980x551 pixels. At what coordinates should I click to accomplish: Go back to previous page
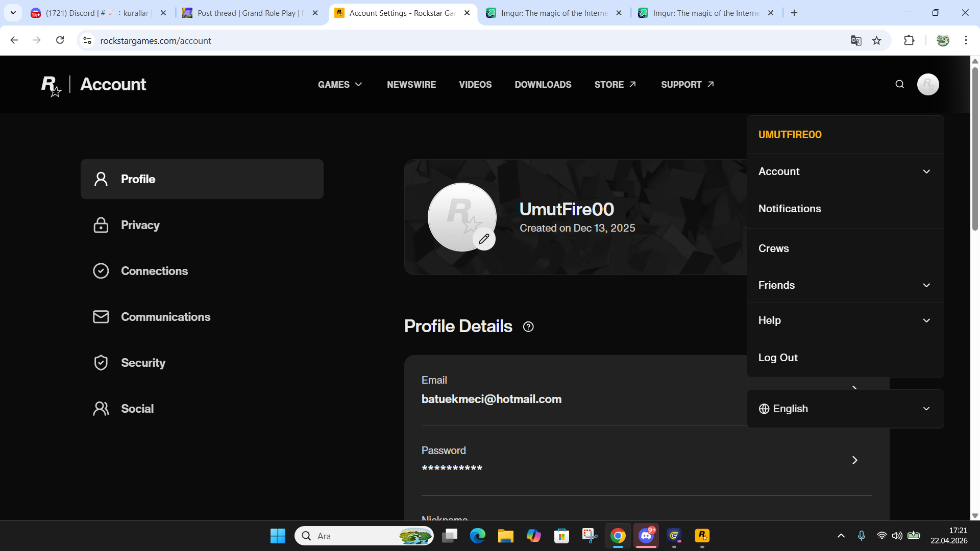(14, 40)
